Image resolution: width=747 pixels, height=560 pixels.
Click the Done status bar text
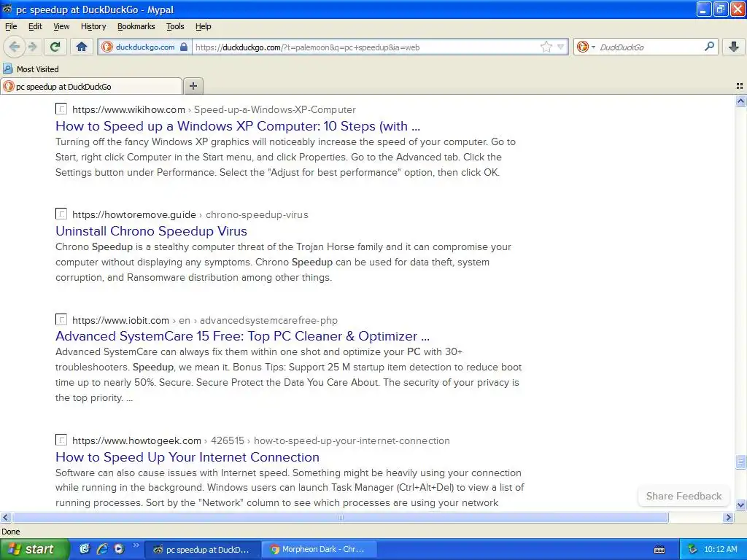click(x=10, y=532)
